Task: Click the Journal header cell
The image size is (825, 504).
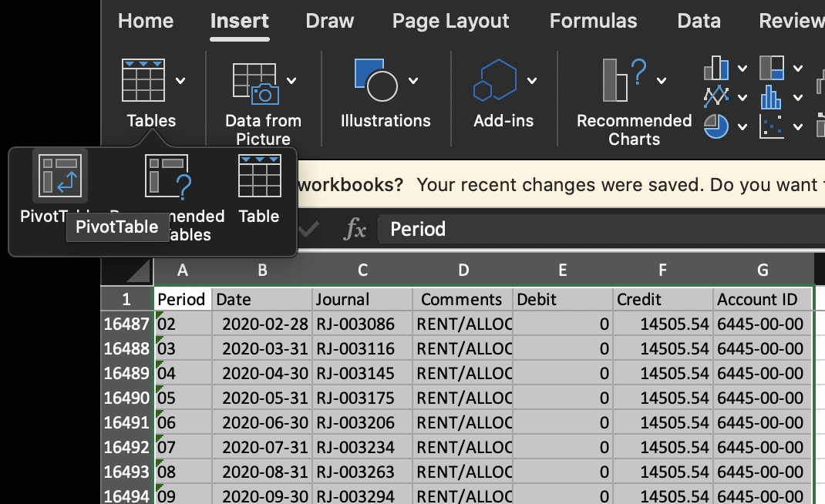Action: pyautogui.click(x=362, y=299)
